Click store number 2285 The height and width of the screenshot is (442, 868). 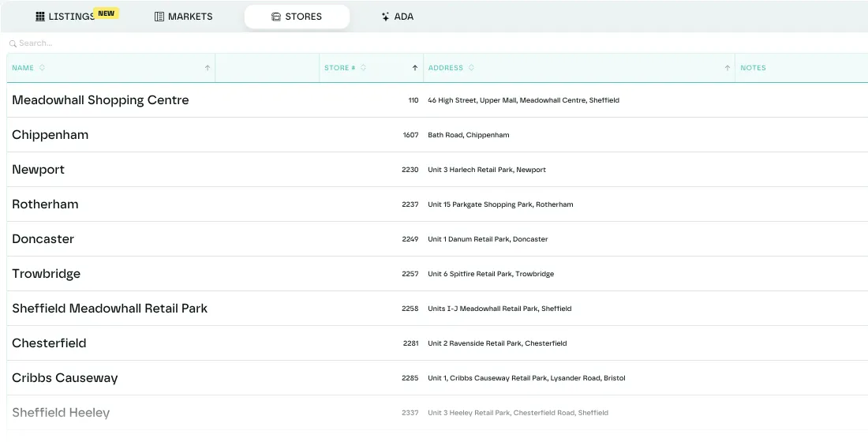[x=410, y=378]
